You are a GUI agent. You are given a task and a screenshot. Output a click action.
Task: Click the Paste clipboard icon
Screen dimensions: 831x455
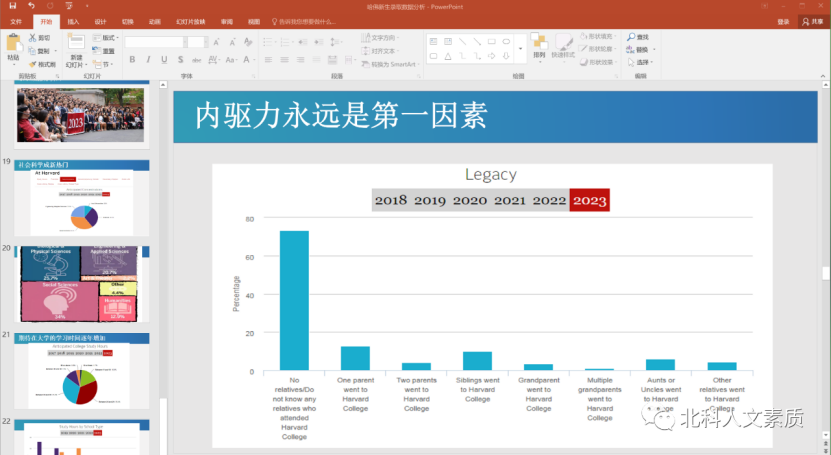click(x=13, y=43)
